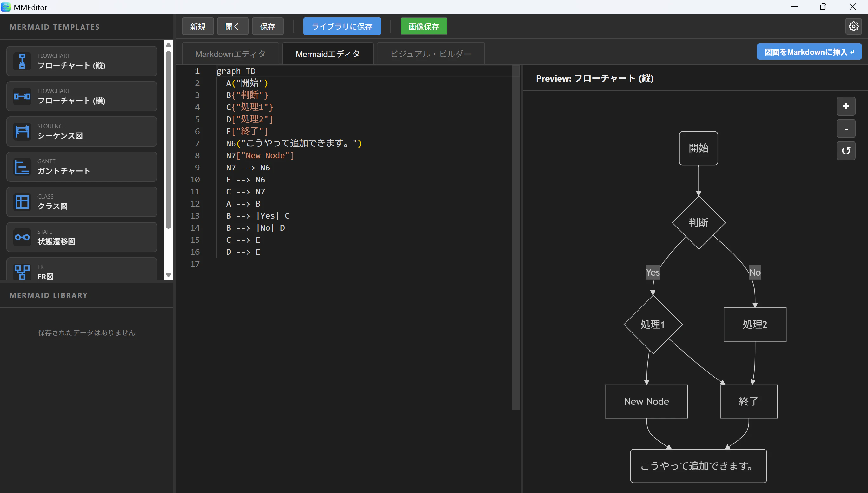Screen dimensions: 868x493
Task: Click code line 'B --> |No| D'
Action: (x=256, y=228)
